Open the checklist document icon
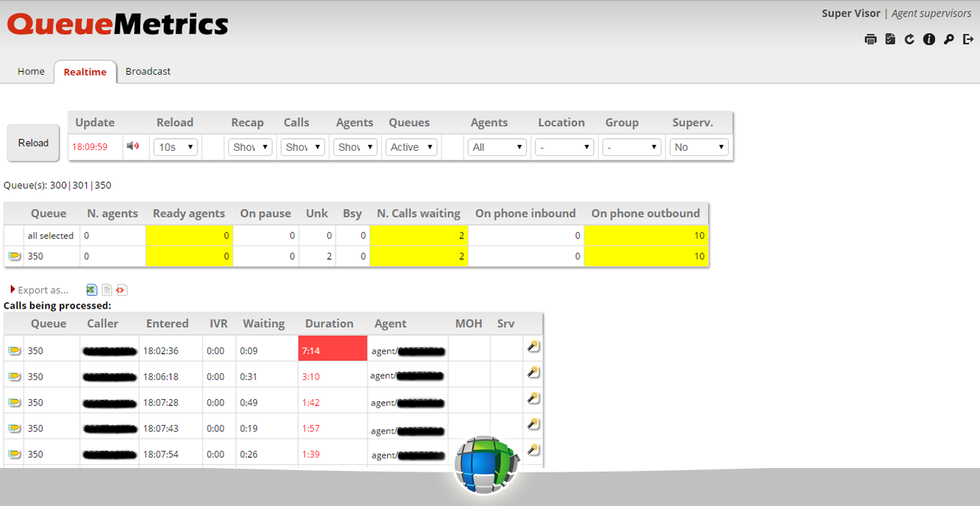The image size is (980, 506). click(890, 39)
